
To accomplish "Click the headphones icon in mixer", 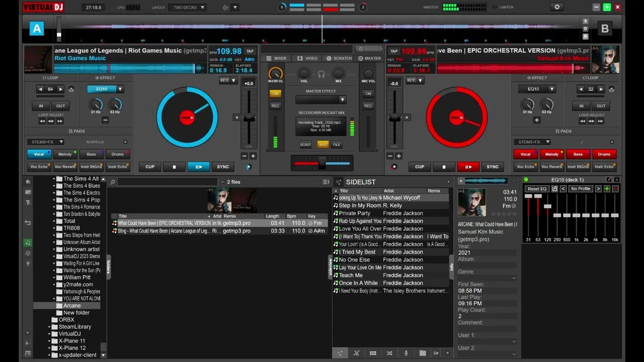I will point(321,74).
